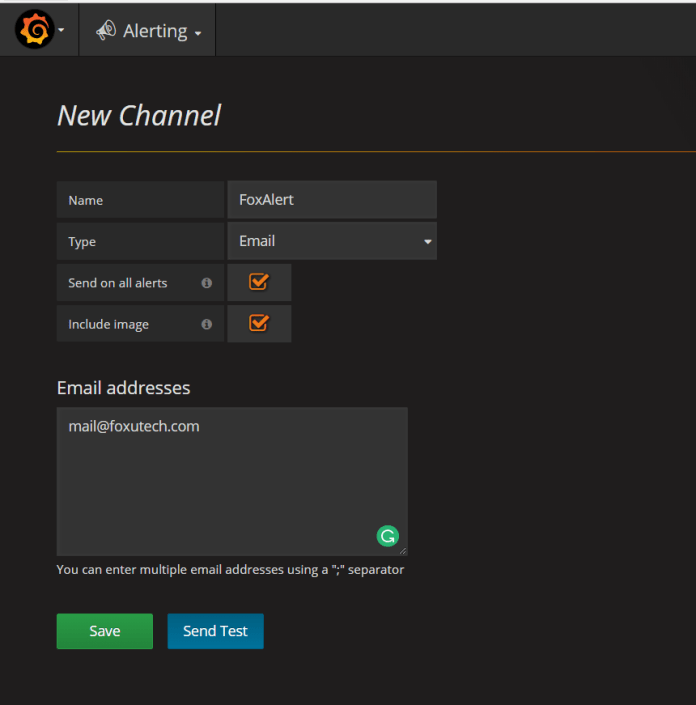Click the "Include image" label
Screen dimensions: 696x705
pos(108,324)
